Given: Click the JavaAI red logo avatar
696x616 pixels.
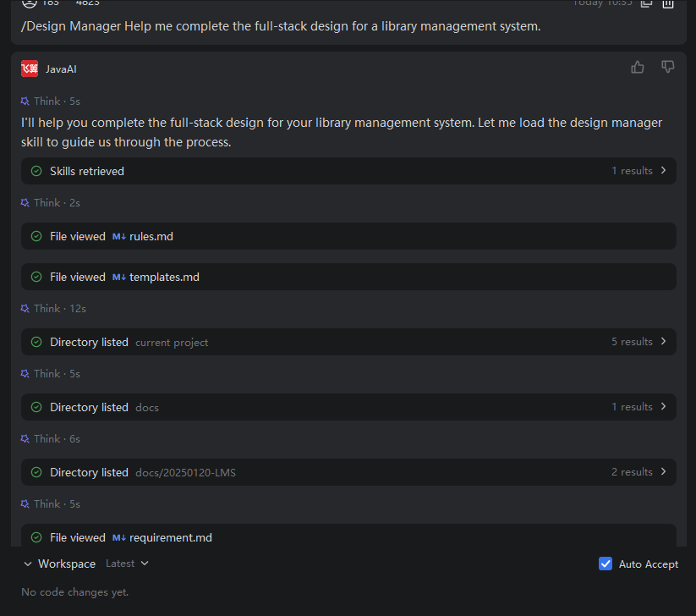Looking at the screenshot, I should coord(30,69).
